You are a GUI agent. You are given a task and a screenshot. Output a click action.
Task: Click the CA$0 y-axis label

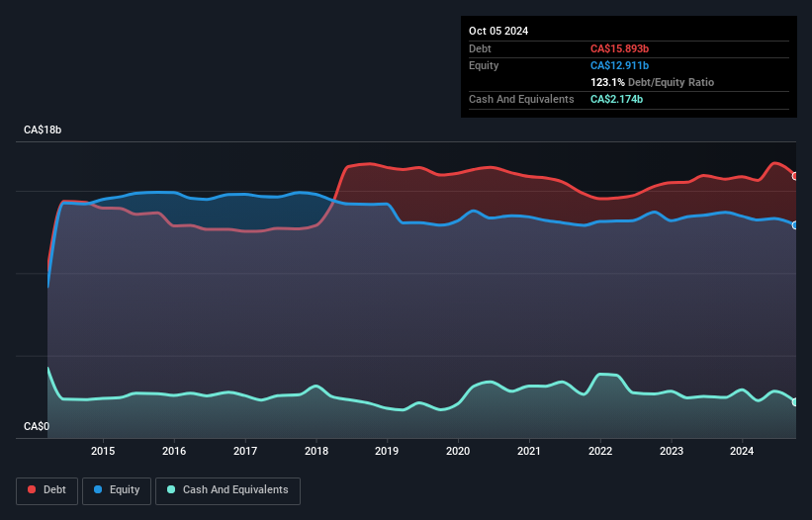(x=37, y=426)
